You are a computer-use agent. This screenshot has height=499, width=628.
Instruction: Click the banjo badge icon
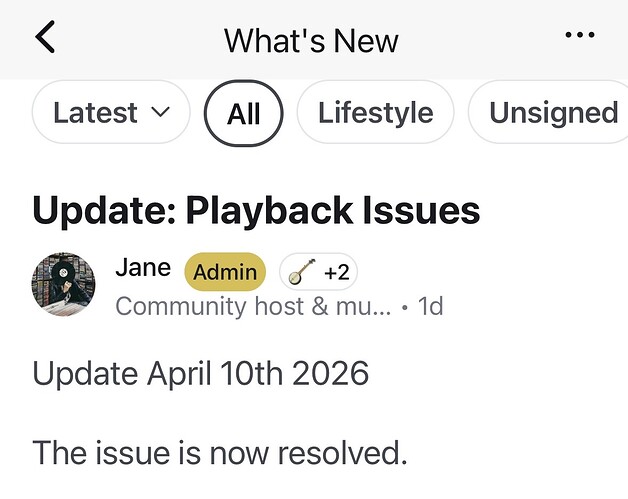tap(302, 272)
